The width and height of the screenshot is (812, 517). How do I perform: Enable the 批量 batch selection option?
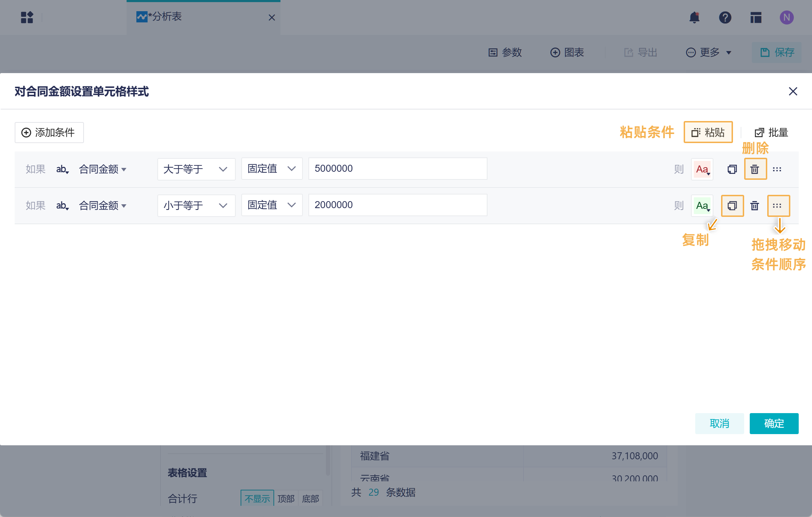point(771,133)
